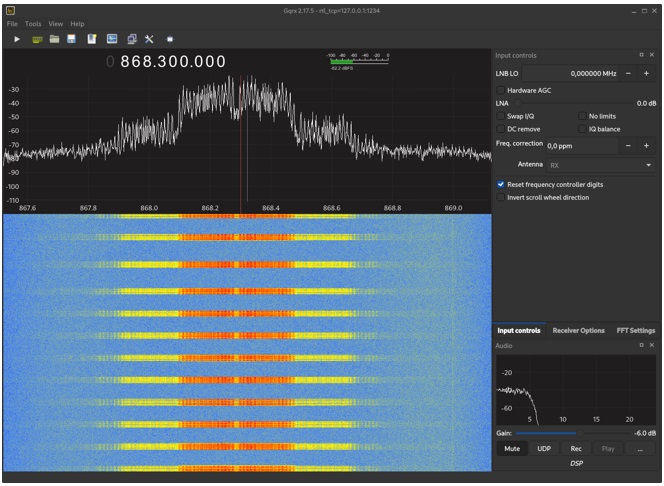Switch to the FFT Settings tab
This screenshot has height=486, width=664.
(x=635, y=330)
